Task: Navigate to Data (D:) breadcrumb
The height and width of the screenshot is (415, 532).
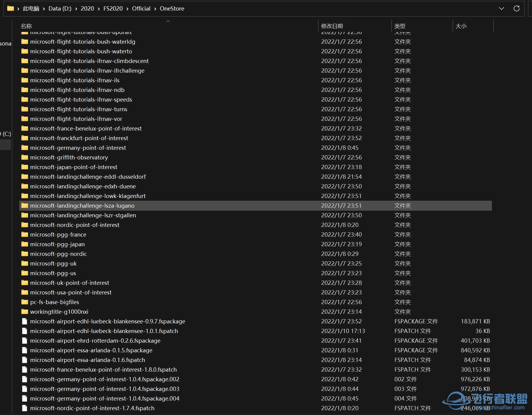Action: pos(60,8)
